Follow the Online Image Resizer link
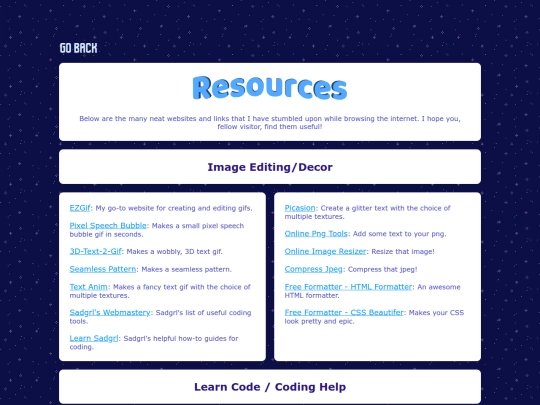 (325, 251)
